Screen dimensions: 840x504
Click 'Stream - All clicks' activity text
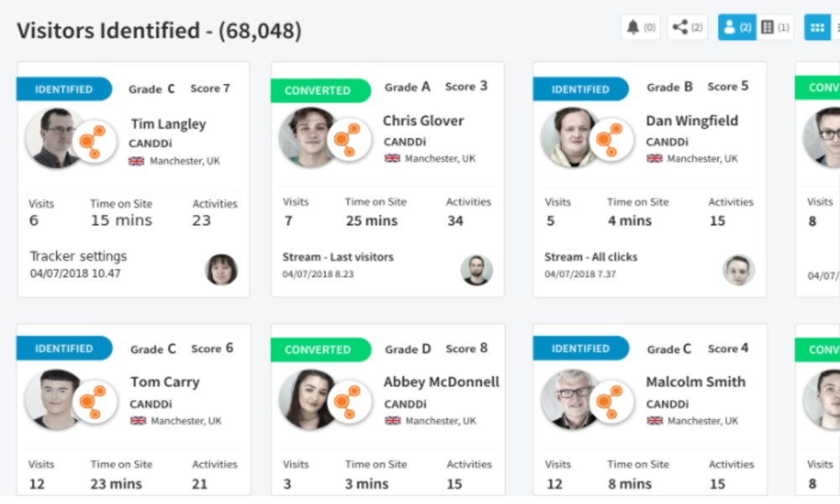coord(591,257)
